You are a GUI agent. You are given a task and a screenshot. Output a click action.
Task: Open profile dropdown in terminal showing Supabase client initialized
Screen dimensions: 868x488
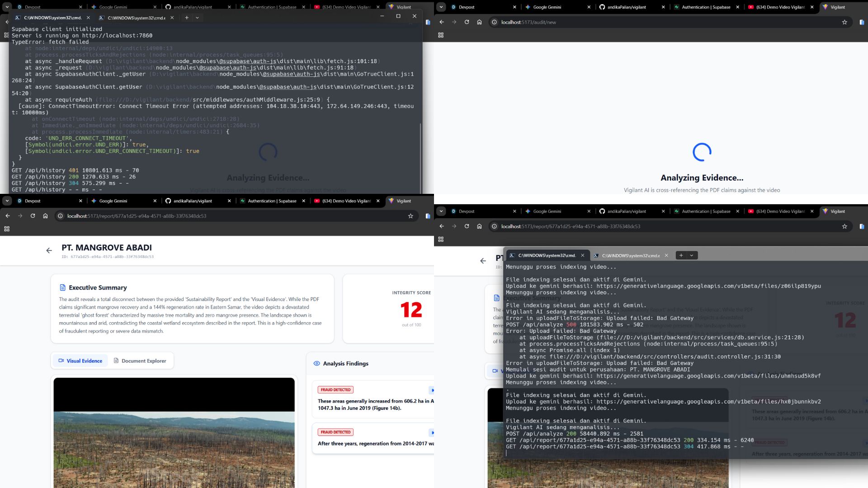197,18
